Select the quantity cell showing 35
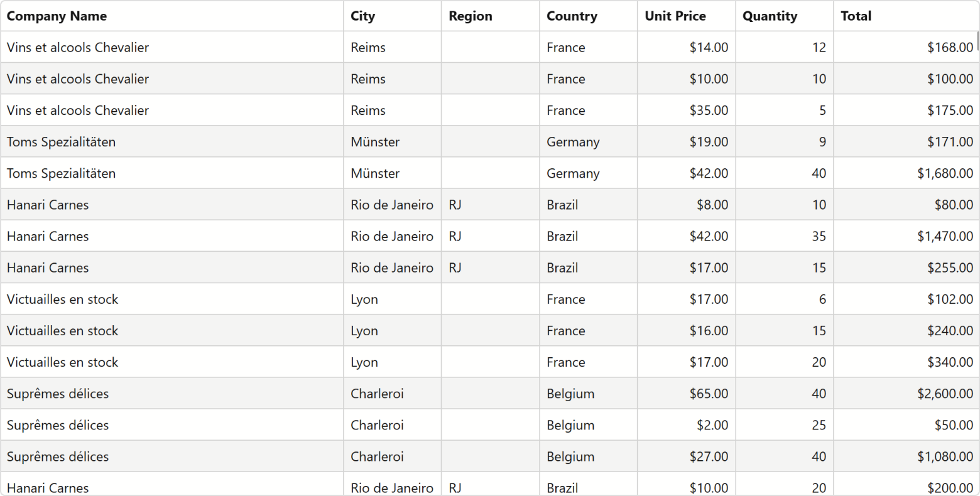 pyautogui.click(x=785, y=236)
